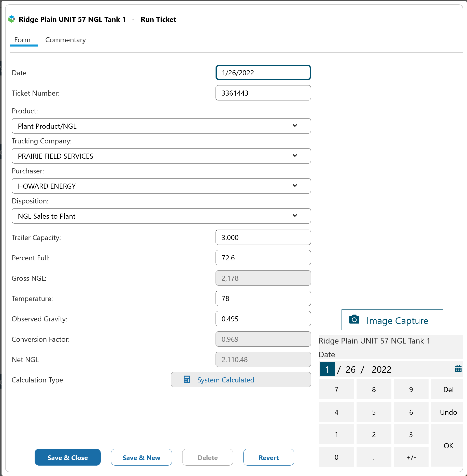The image size is (467, 476).
Task: Select the month segment in keypad date
Action: [x=327, y=369]
